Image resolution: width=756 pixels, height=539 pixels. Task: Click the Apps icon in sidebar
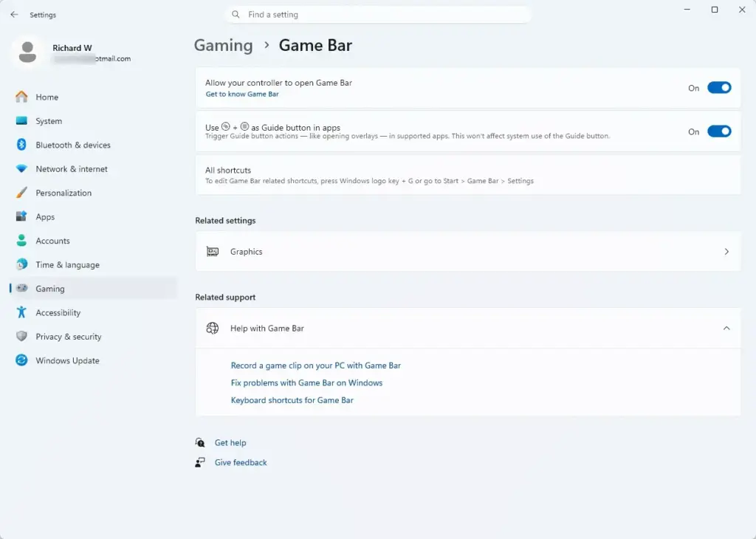point(21,216)
